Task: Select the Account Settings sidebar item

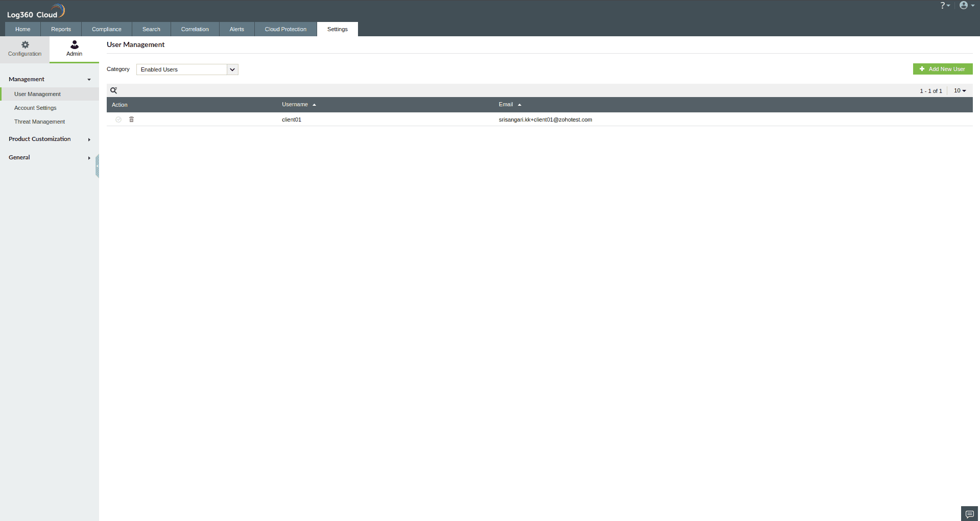Action: click(x=35, y=108)
